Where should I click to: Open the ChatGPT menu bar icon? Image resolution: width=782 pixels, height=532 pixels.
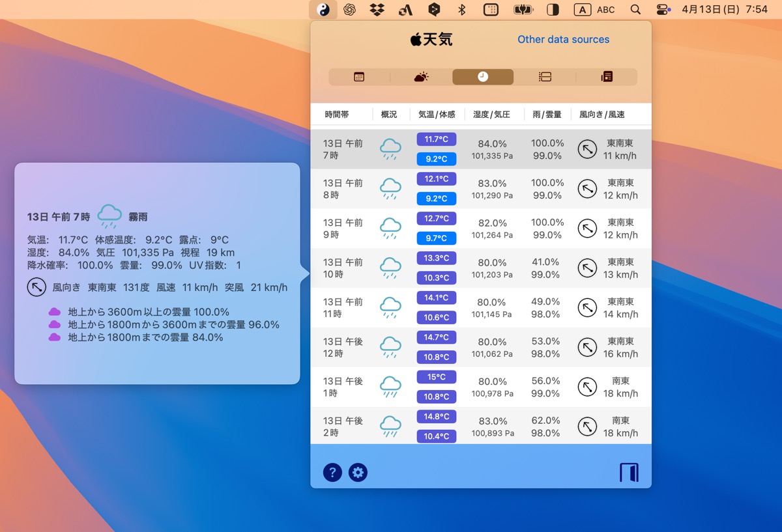[349, 10]
